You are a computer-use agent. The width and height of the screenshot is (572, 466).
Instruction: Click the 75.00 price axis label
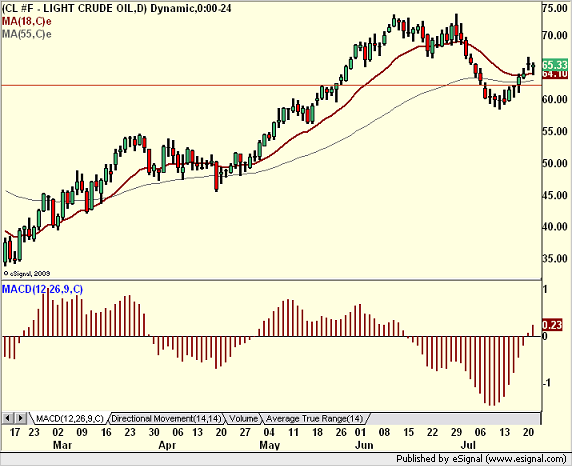coord(554,9)
